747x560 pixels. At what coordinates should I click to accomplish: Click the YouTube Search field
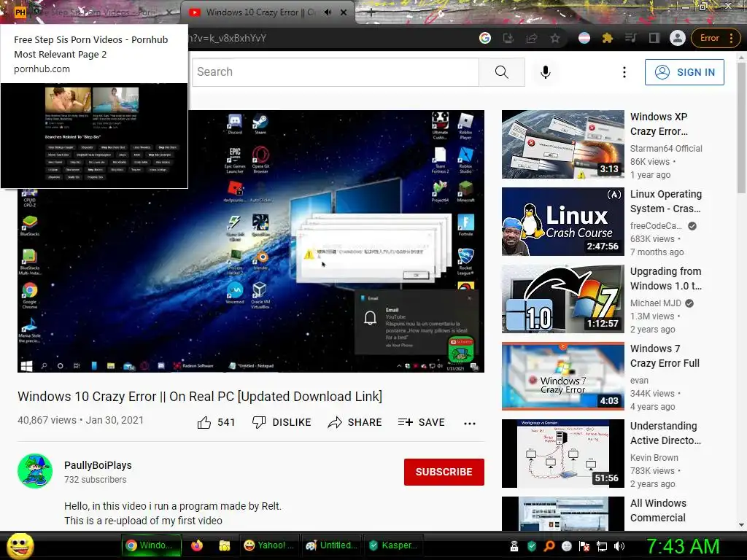(336, 72)
